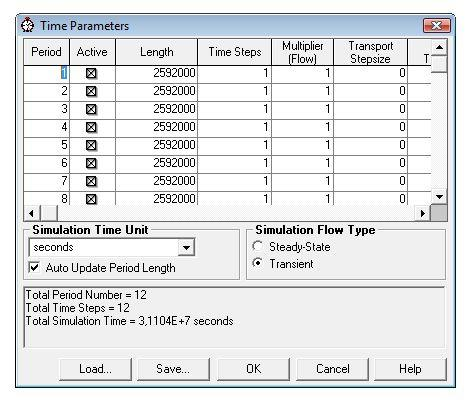The image size is (473, 402).
Task: Click the Time Steps column header
Action: pos(235,52)
